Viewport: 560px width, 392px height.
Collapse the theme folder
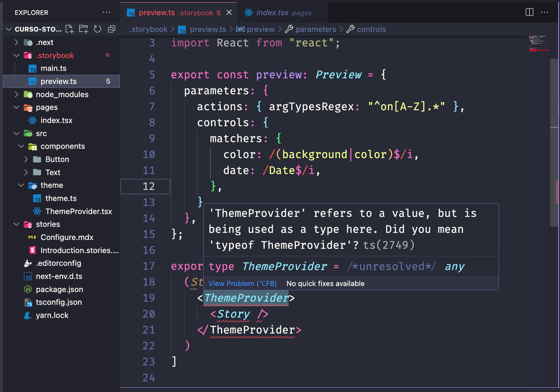click(21, 185)
